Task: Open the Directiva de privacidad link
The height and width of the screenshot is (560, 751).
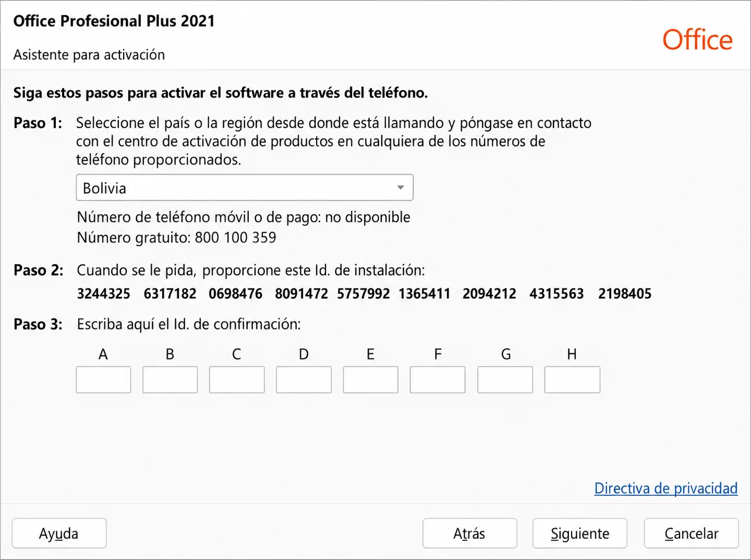Action: coord(666,488)
